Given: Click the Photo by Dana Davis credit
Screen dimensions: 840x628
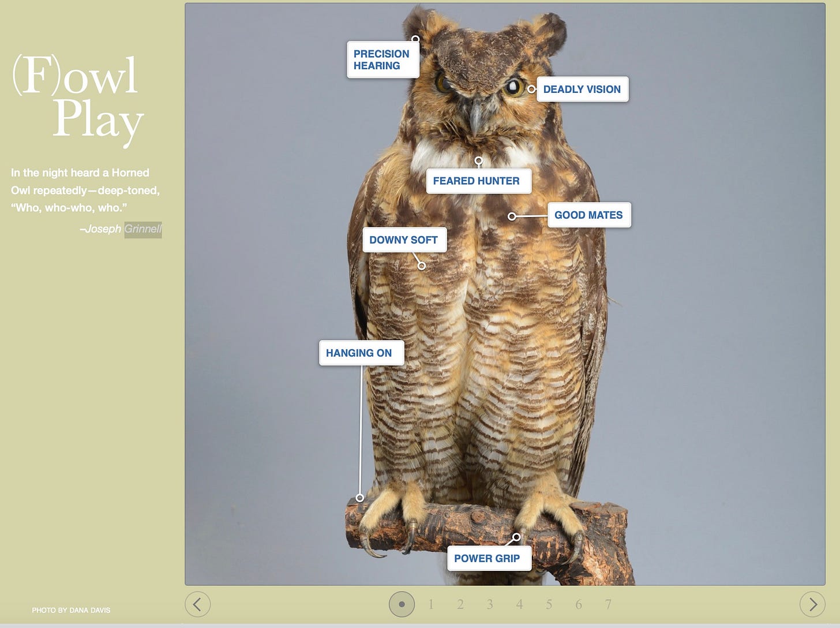Looking at the screenshot, I should pyautogui.click(x=71, y=610).
